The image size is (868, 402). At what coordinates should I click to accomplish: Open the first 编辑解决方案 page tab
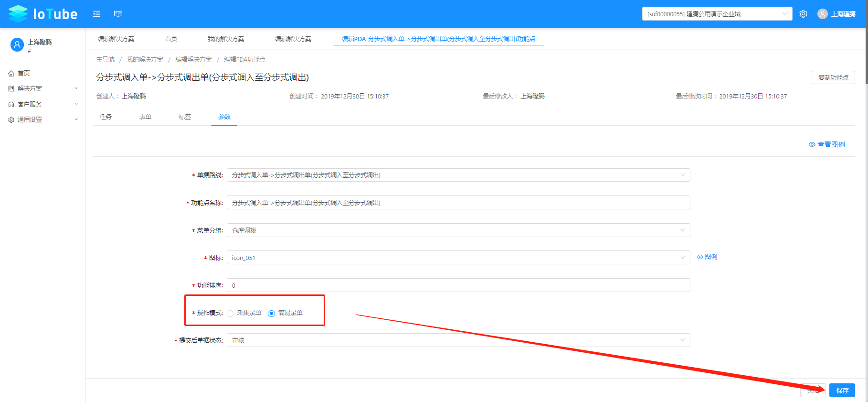[x=116, y=39]
